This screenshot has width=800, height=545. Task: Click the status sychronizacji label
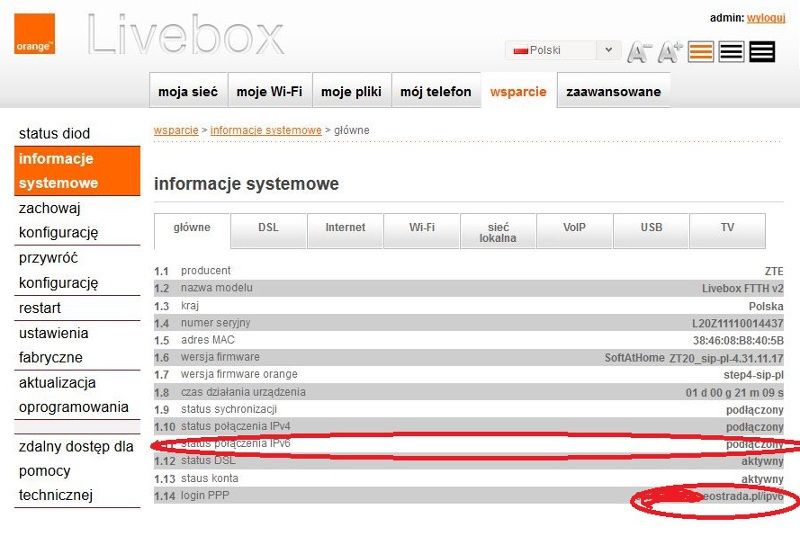[229, 409]
